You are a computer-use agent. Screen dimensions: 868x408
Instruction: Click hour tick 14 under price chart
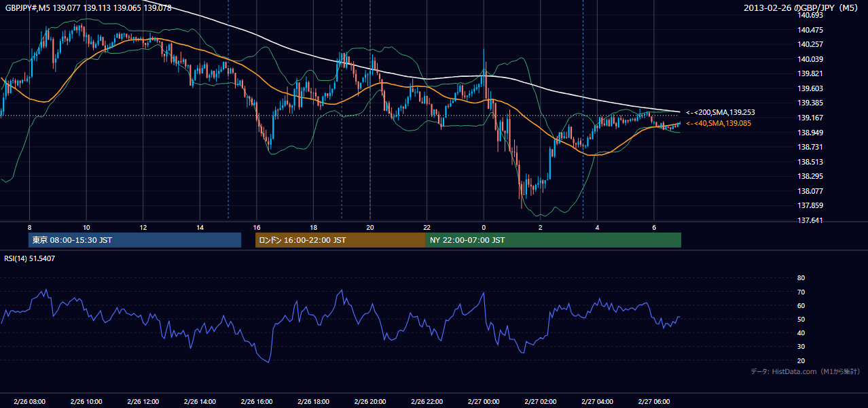pos(200,227)
